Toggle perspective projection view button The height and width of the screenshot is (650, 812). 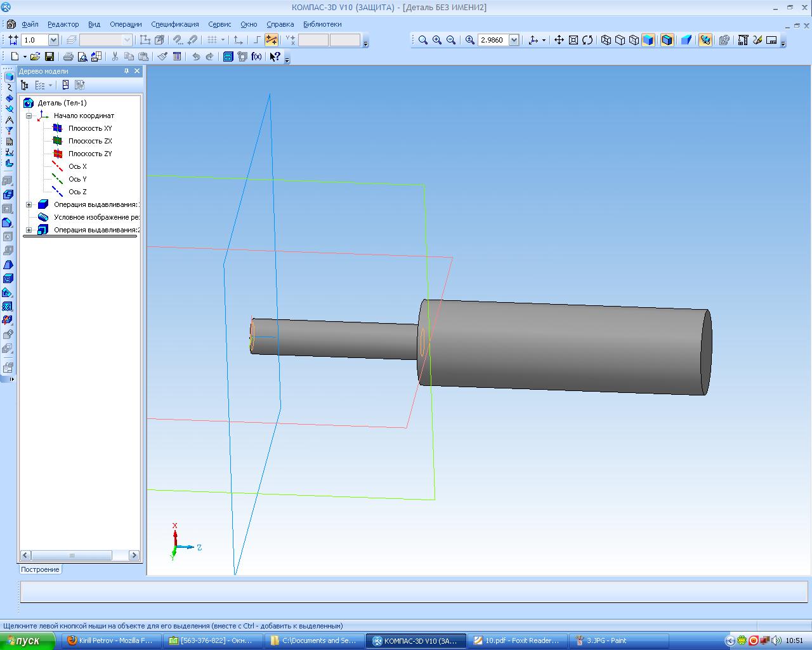point(686,40)
